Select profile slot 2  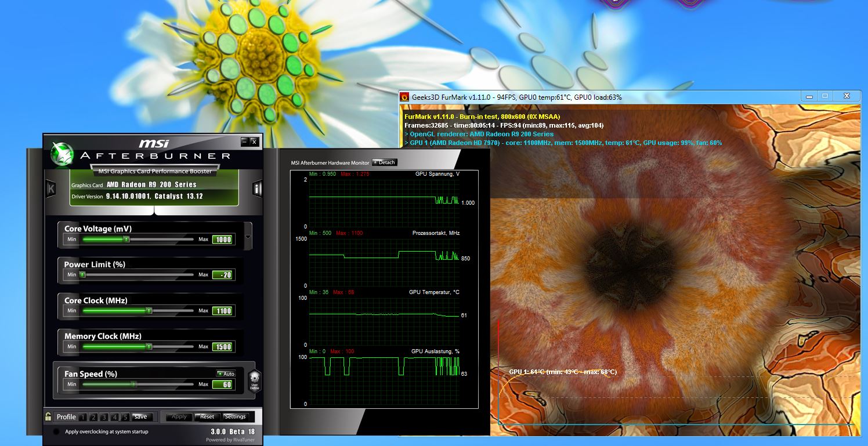coord(93,417)
